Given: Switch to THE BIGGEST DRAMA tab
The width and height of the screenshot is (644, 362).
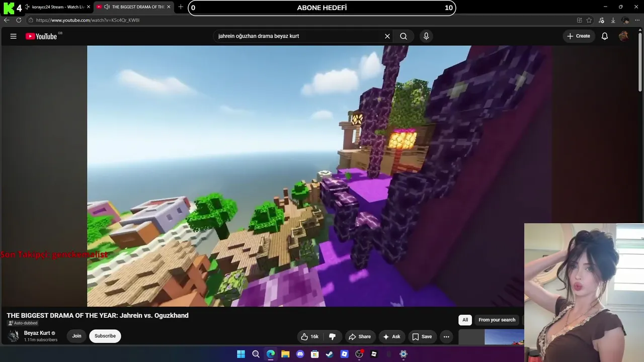Looking at the screenshot, I should point(133,7).
